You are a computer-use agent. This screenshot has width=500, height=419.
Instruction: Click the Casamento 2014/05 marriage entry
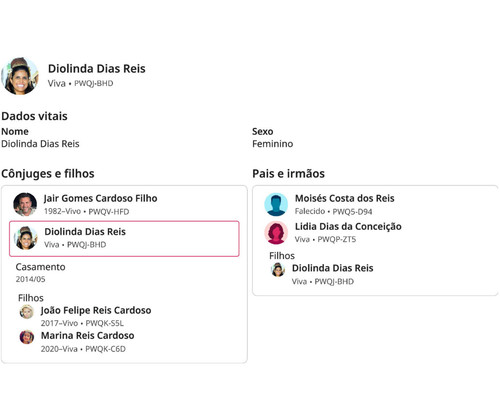(x=40, y=273)
